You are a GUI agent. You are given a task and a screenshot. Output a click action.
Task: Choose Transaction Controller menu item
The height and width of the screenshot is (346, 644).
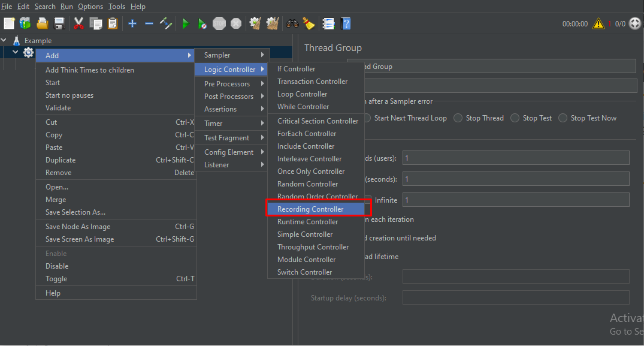(x=316, y=82)
